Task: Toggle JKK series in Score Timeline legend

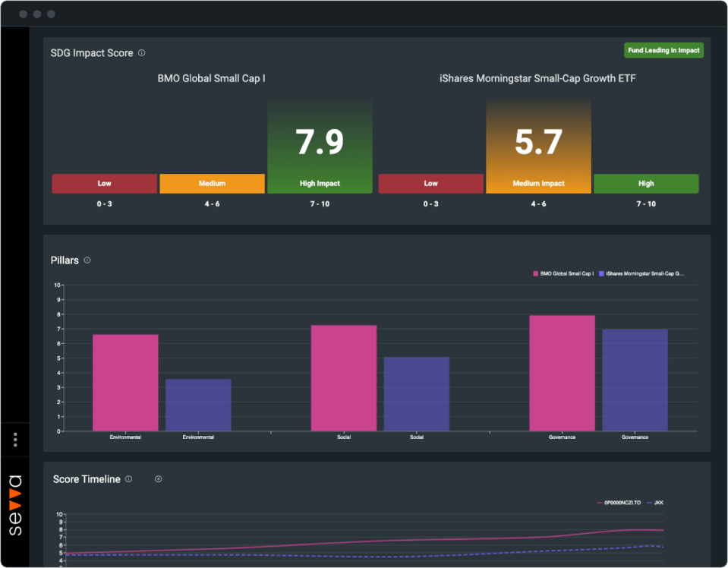Action: (654, 503)
